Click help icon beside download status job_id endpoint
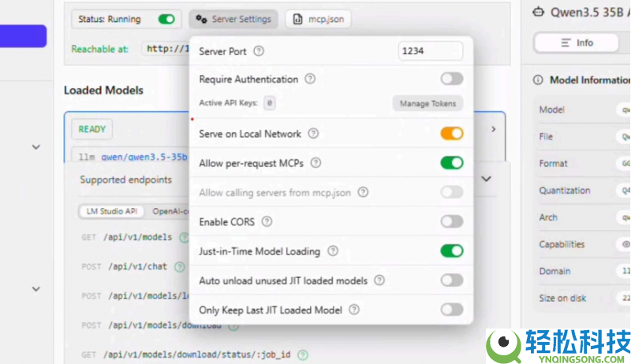This screenshot has height=364, width=631. tap(303, 355)
